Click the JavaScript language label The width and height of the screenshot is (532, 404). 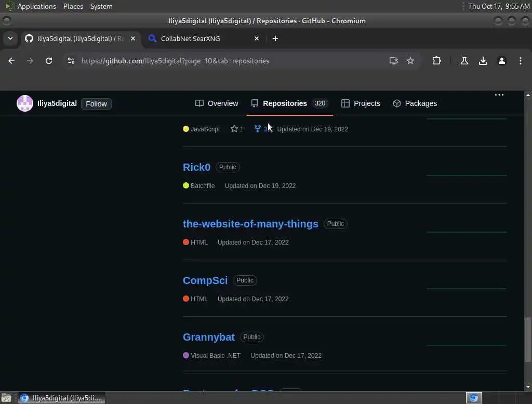pos(205,129)
